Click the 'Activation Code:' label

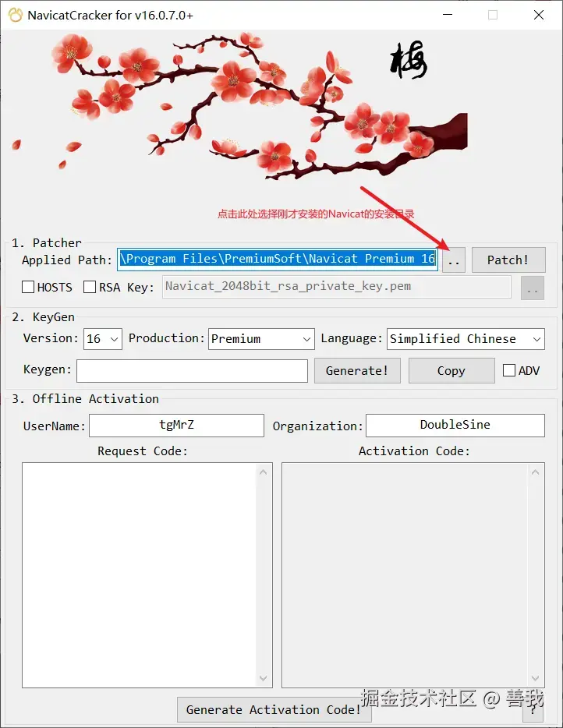point(414,451)
